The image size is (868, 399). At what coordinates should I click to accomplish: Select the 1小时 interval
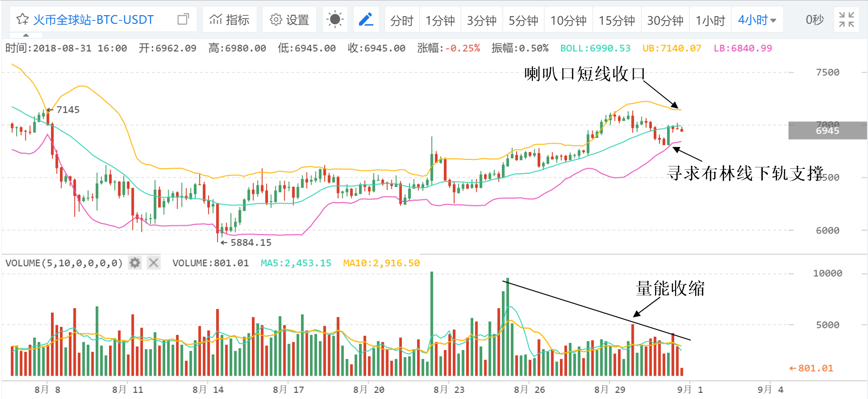pos(710,20)
